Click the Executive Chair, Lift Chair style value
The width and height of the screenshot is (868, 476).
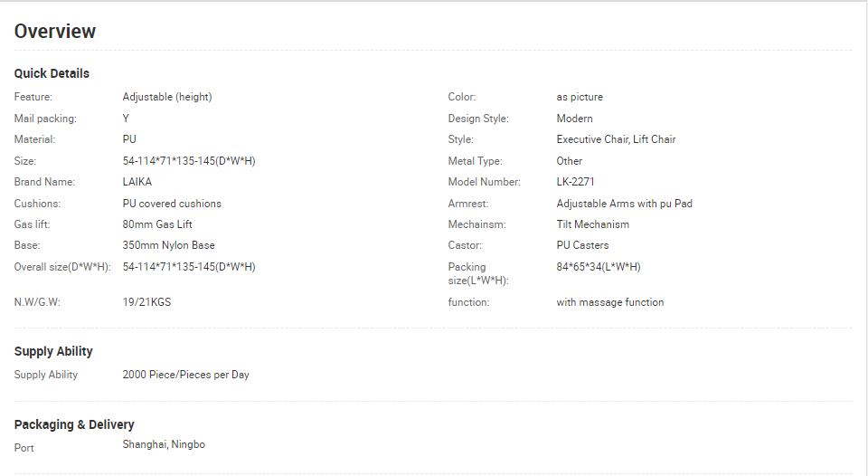(x=616, y=139)
